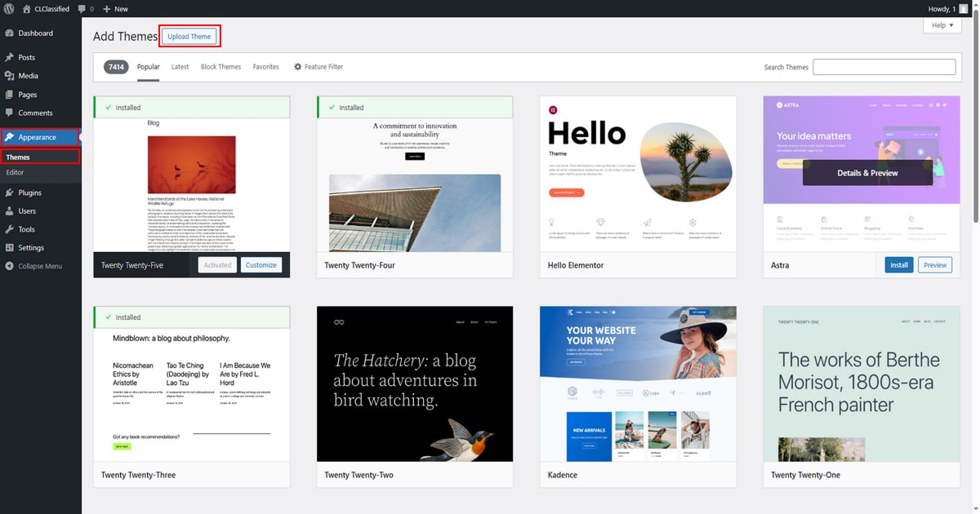Click the New content plus button
Image resolution: width=980 pixels, height=514 pixels.
coord(115,8)
